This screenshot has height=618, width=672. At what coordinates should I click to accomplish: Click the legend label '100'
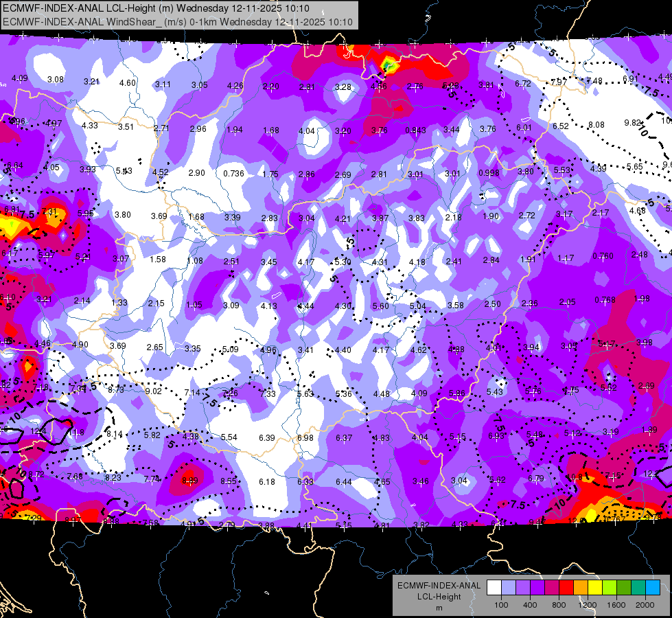[501, 605]
